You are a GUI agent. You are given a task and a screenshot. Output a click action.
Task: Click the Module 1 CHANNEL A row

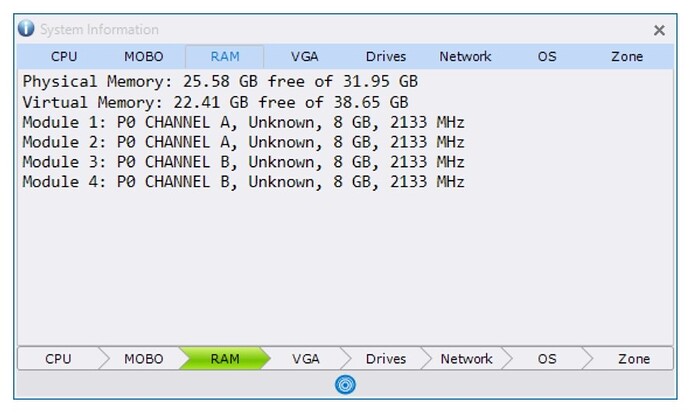click(x=243, y=122)
